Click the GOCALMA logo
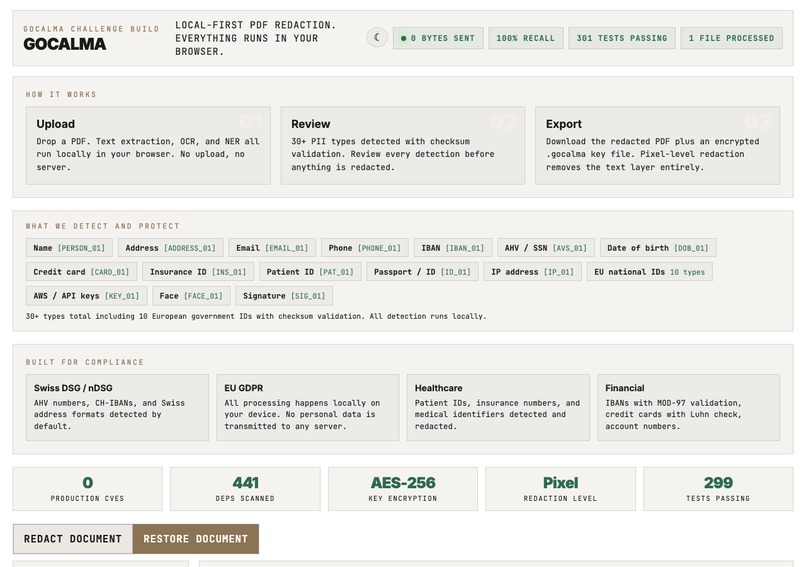The width and height of the screenshot is (806, 567). pyautogui.click(x=65, y=44)
